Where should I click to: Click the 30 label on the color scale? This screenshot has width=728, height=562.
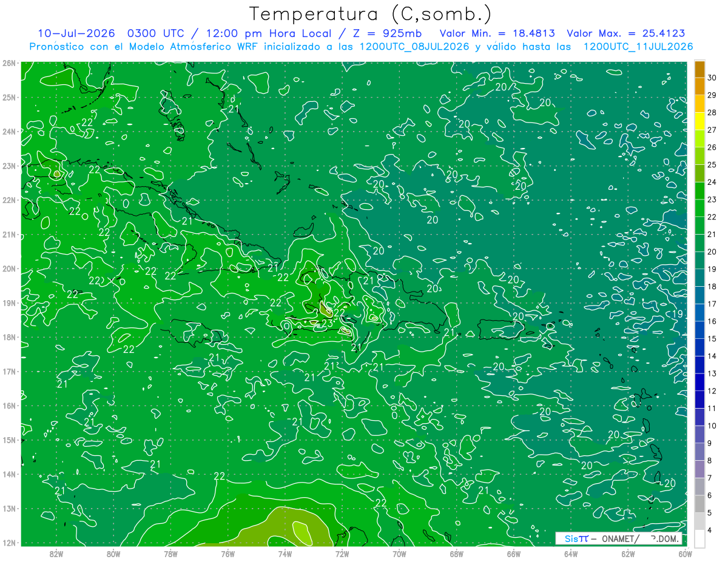[712, 78]
